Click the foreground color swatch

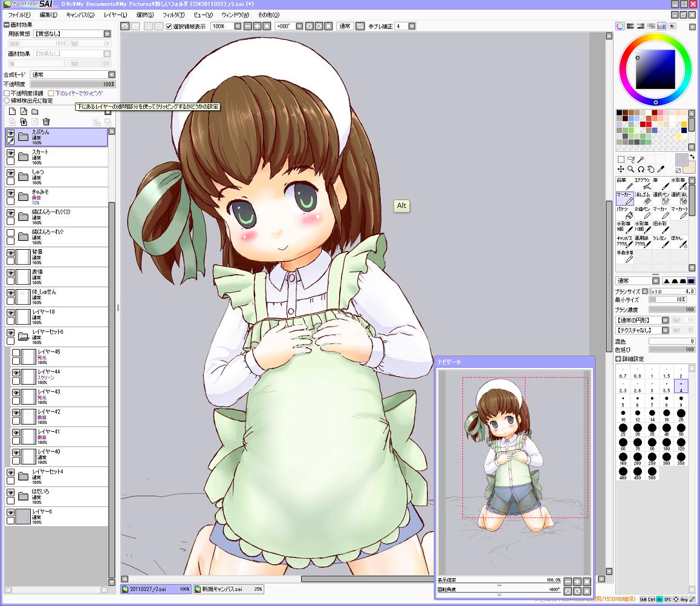681,160
